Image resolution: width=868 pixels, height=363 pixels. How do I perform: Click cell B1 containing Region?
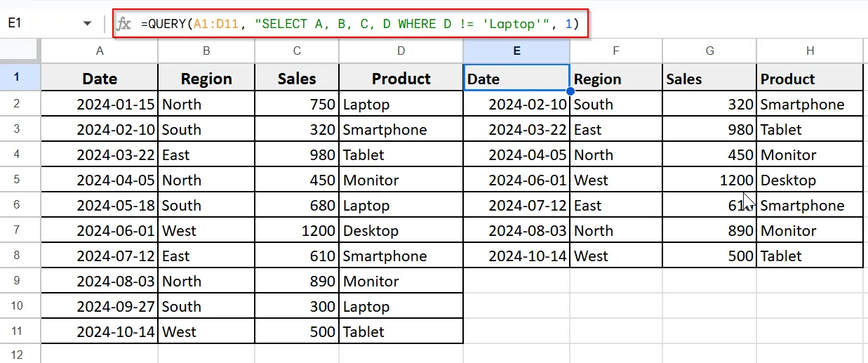[206, 79]
